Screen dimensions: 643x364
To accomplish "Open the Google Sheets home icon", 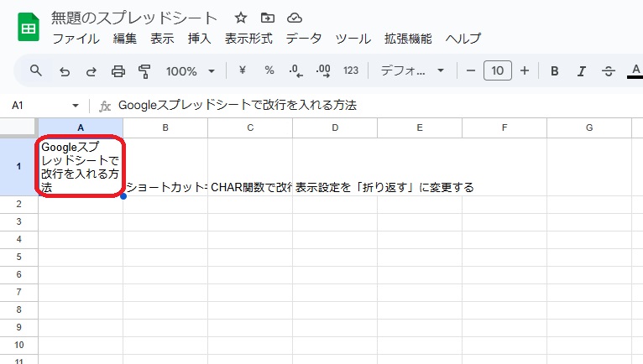I will click(29, 27).
